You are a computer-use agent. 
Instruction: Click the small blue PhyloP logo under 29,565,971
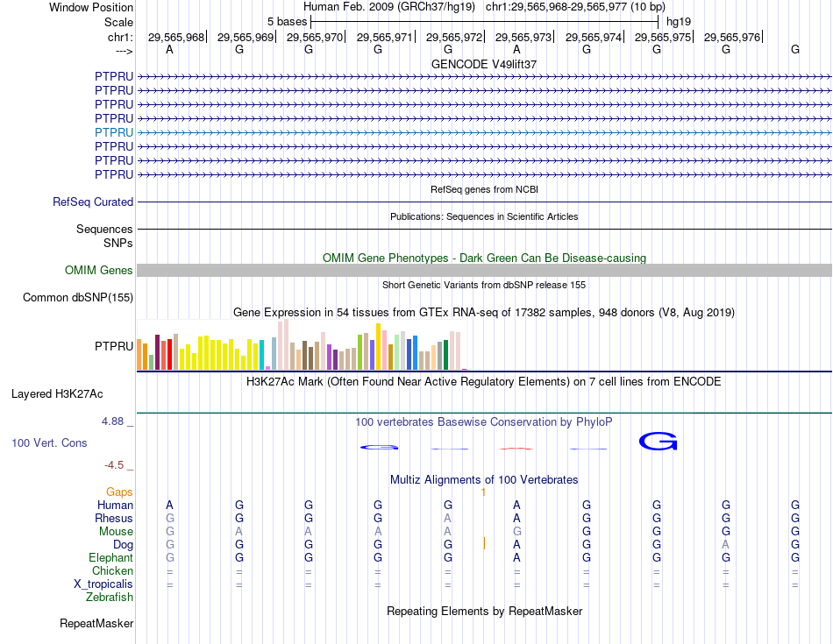pos(380,447)
